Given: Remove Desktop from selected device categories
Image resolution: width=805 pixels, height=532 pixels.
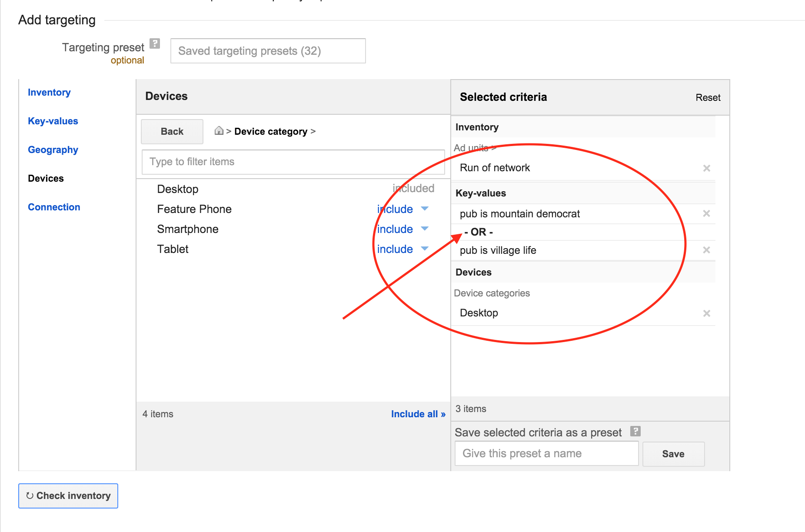Looking at the screenshot, I should (707, 313).
